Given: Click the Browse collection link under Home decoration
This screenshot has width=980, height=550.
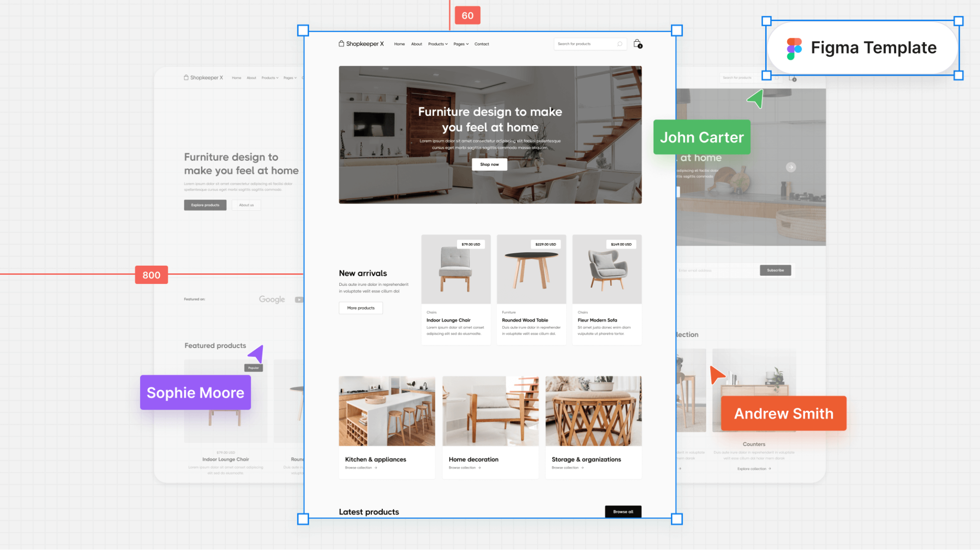Looking at the screenshot, I should click(463, 468).
